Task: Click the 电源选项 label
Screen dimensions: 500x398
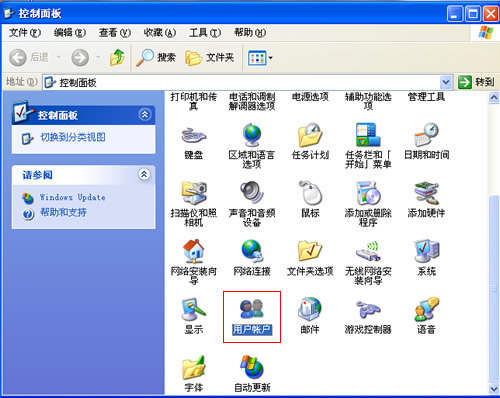Action: click(x=310, y=97)
